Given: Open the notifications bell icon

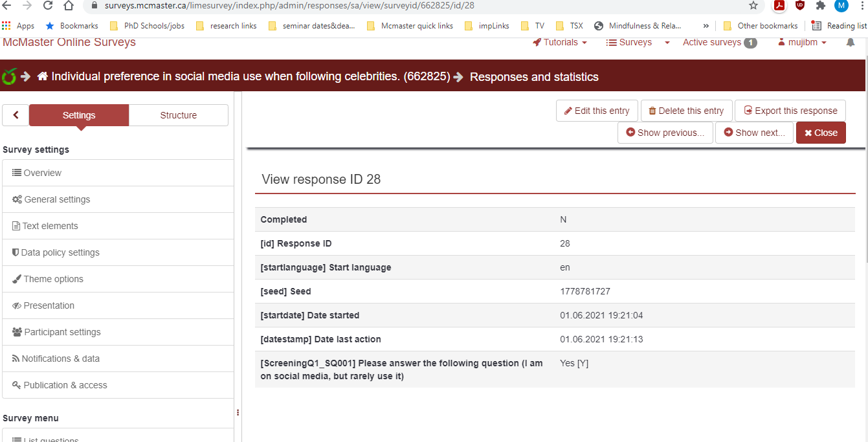Looking at the screenshot, I should tap(850, 43).
